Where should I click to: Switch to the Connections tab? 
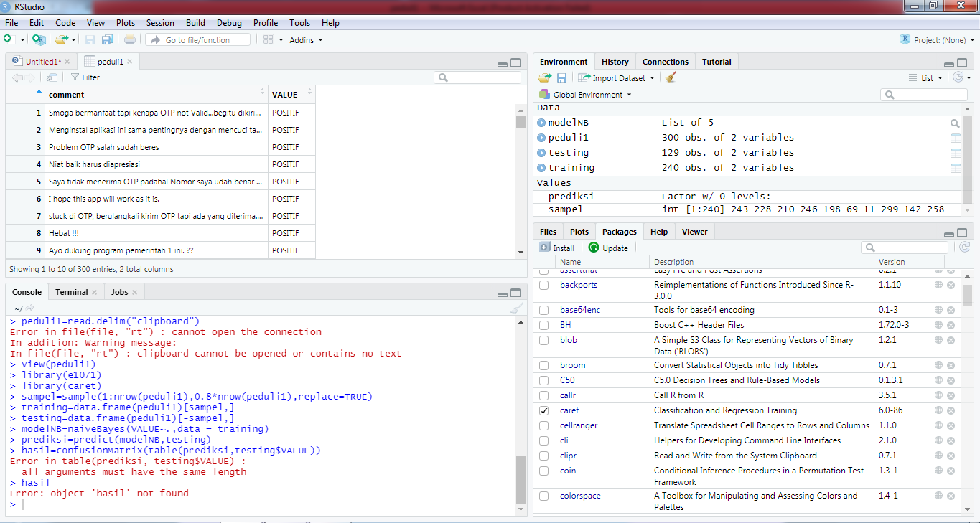click(x=666, y=62)
